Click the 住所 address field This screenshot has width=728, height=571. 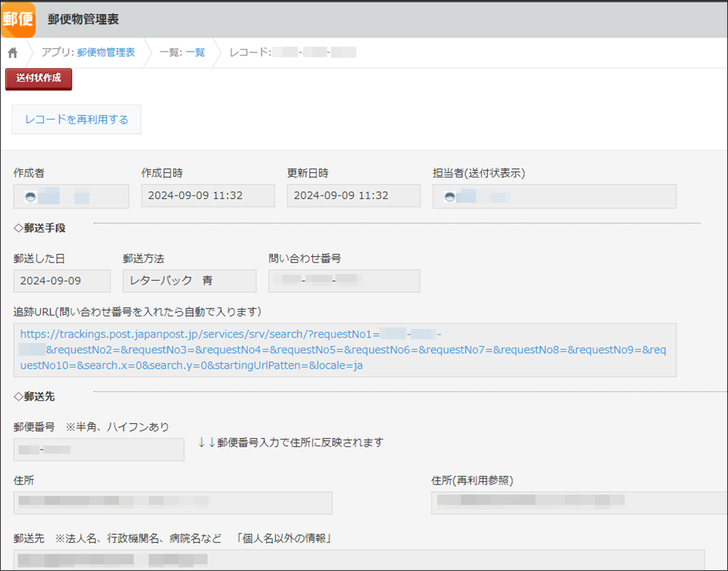pos(173,502)
